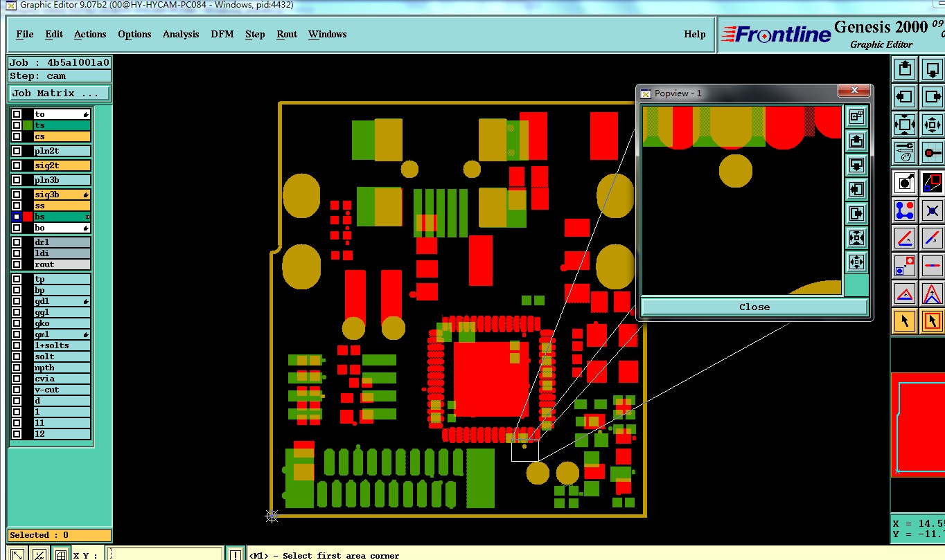Open the Analysis menu

(181, 34)
